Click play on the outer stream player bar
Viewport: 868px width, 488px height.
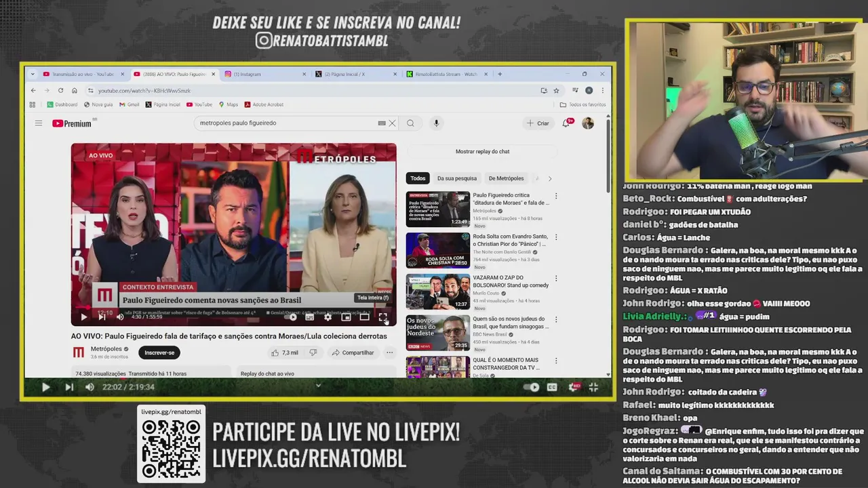45,387
